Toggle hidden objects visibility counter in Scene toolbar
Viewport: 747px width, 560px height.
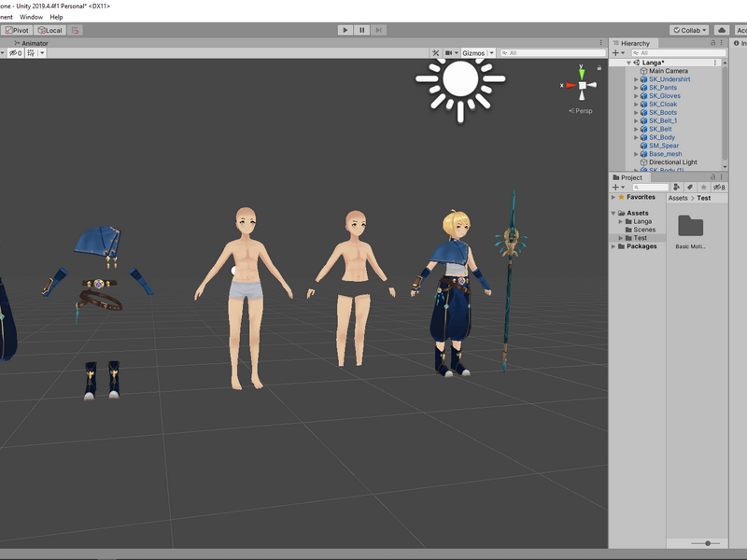click(15, 53)
